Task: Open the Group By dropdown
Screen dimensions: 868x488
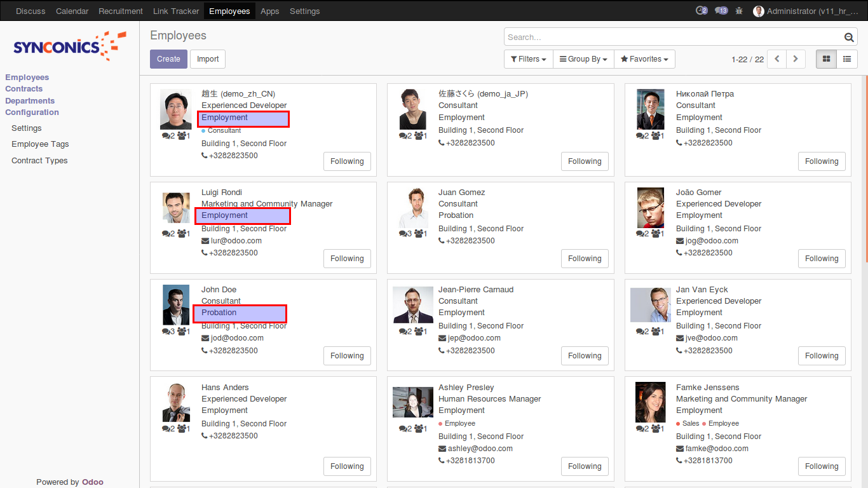Action: (583, 59)
